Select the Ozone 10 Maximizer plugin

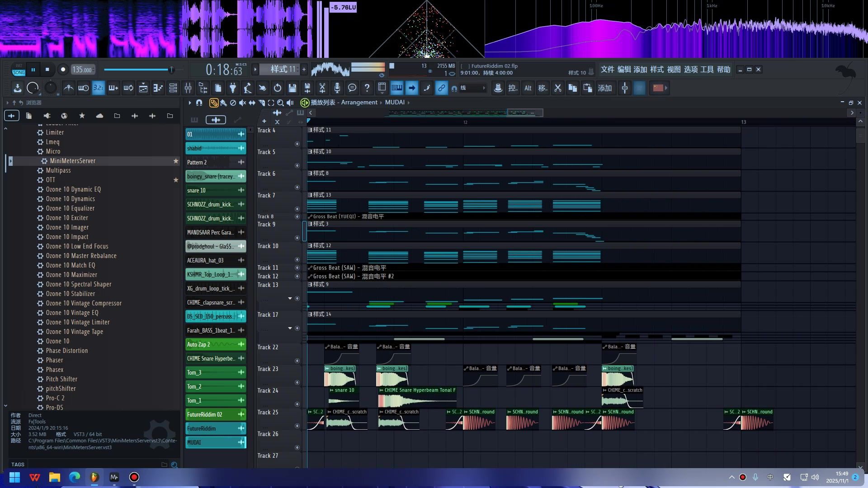(x=71, y=275)
